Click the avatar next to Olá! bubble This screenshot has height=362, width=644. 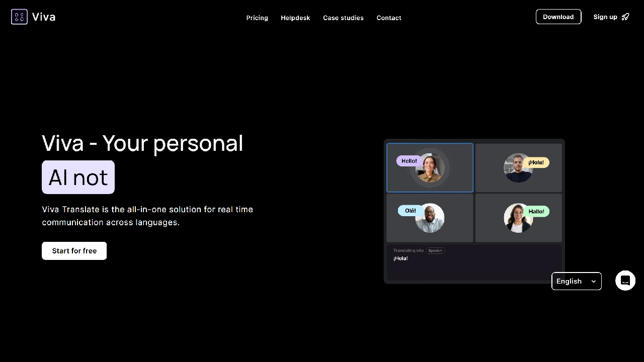pyautogui.click(x=431, y=219)
